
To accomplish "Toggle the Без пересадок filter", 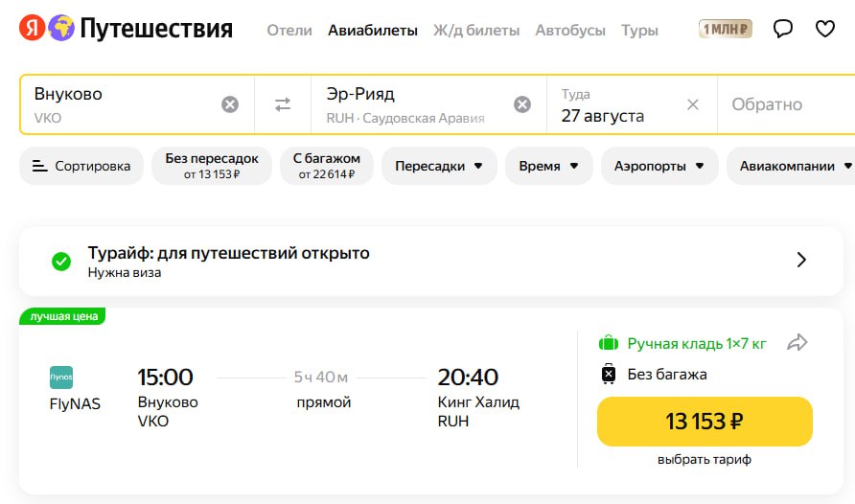I will 212,166.
